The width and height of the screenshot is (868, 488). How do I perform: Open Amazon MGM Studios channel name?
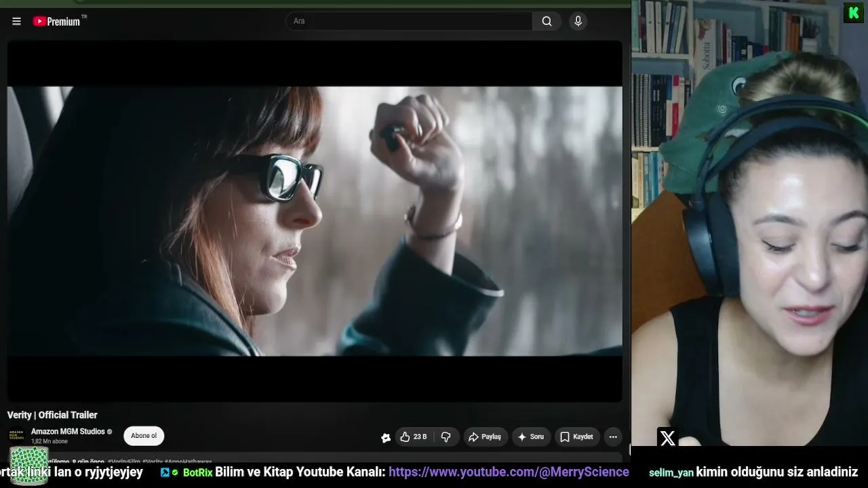point(68,432)
